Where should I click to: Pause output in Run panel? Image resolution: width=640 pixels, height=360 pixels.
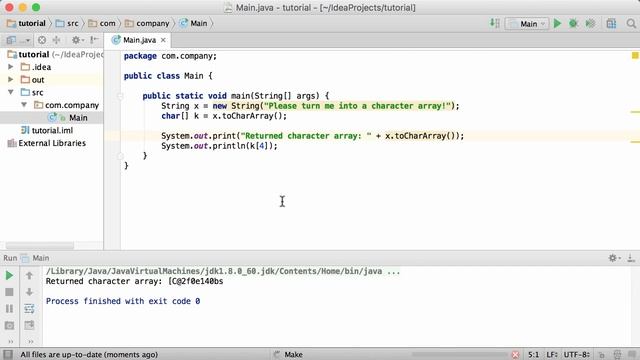coord(9,309)
